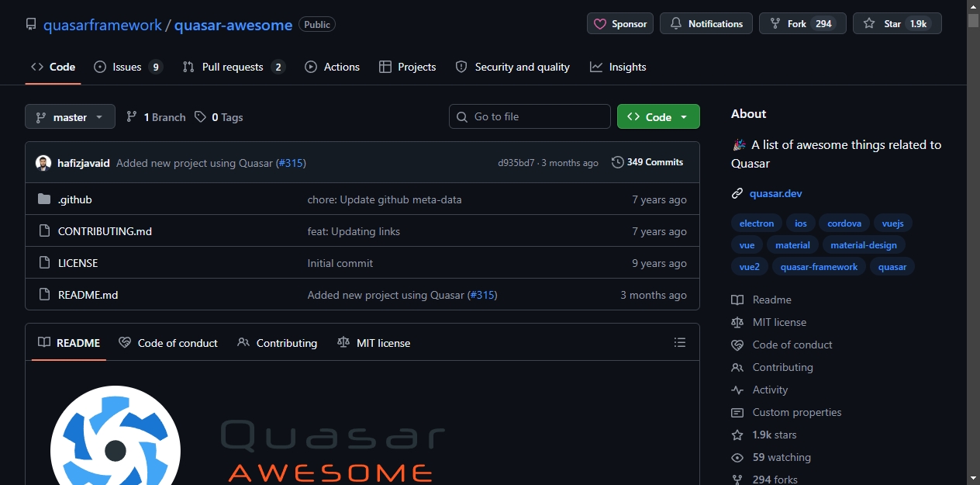Open the Insights tab
This screenshot has width=980, height=485.
coord(618,67)
